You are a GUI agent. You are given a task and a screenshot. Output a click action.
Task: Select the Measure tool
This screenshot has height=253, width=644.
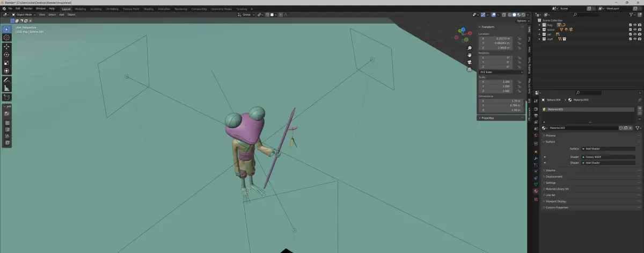[x=7, y=88]
